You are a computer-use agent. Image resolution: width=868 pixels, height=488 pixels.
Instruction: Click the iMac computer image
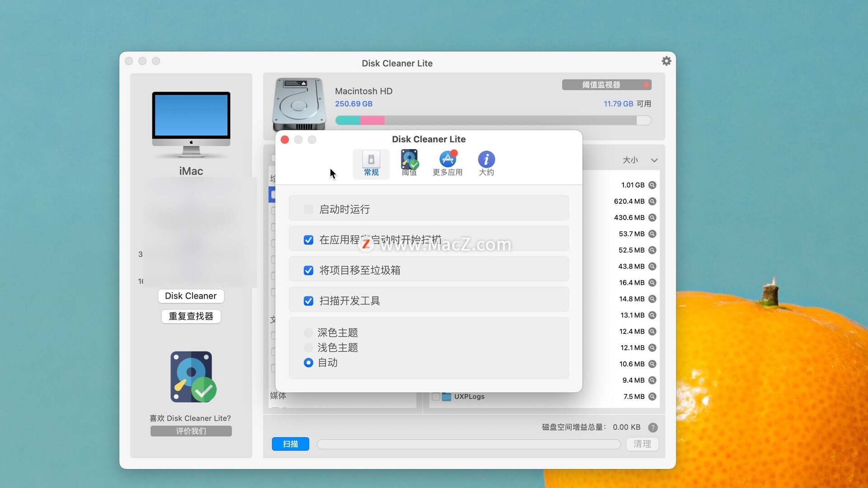(191, 124)
